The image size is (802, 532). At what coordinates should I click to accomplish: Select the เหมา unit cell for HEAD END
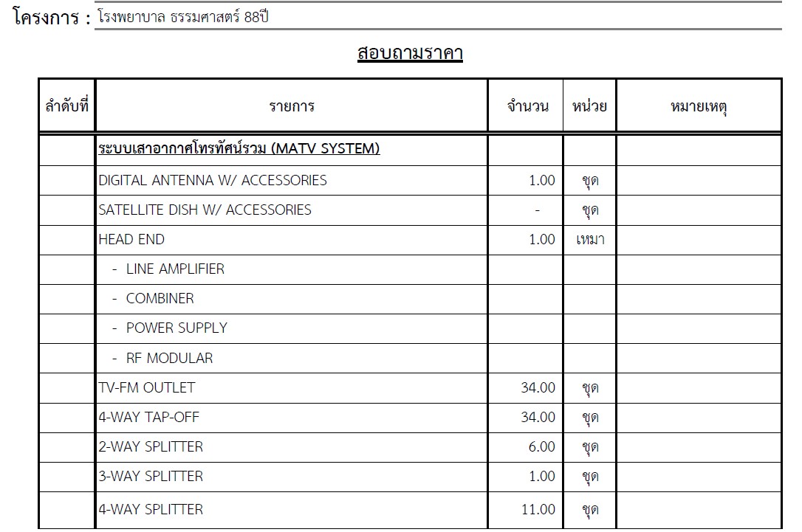coord(589,239)
